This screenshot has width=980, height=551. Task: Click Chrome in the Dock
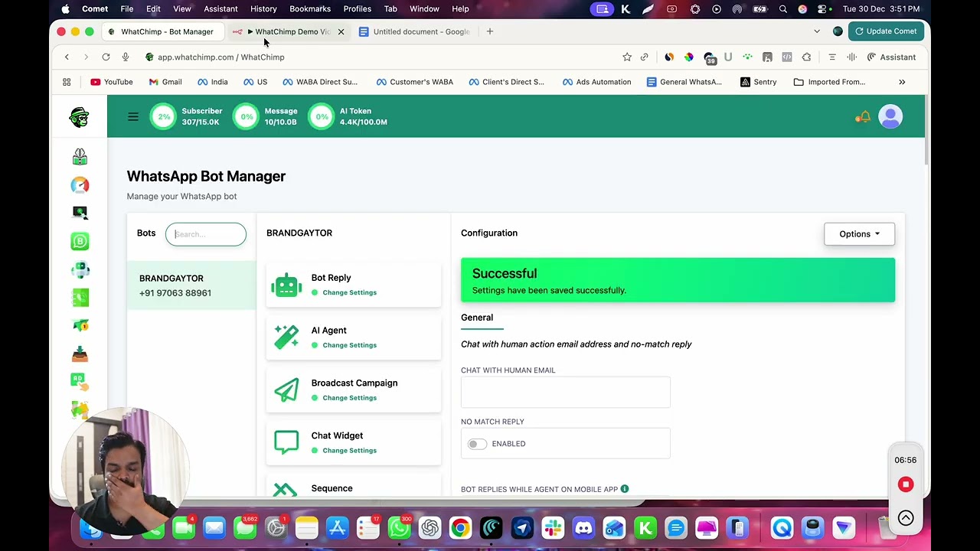click(460, 528)
